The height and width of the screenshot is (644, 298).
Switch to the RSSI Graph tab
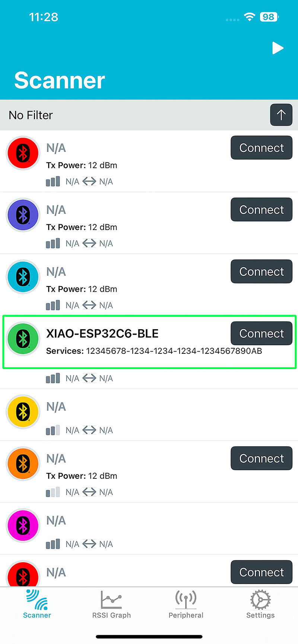111,604
